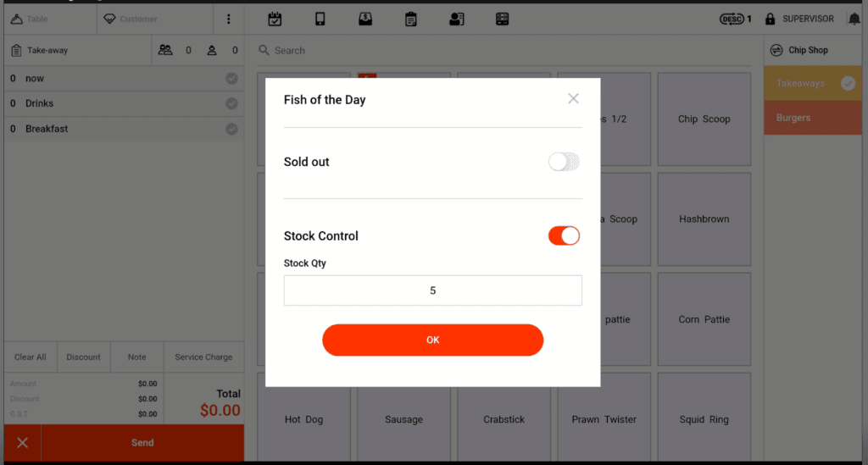Open the cash drawer icon
Image resolution: width=868 pixels, height=465 pixels.
[x=365, y=19]
